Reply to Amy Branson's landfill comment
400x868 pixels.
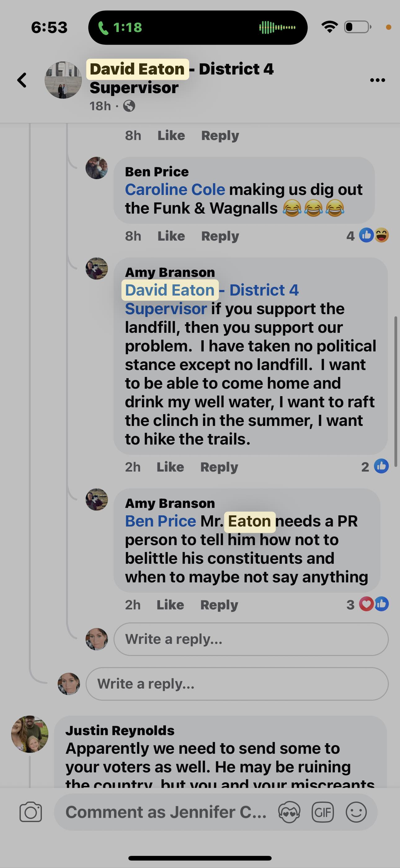219,467
